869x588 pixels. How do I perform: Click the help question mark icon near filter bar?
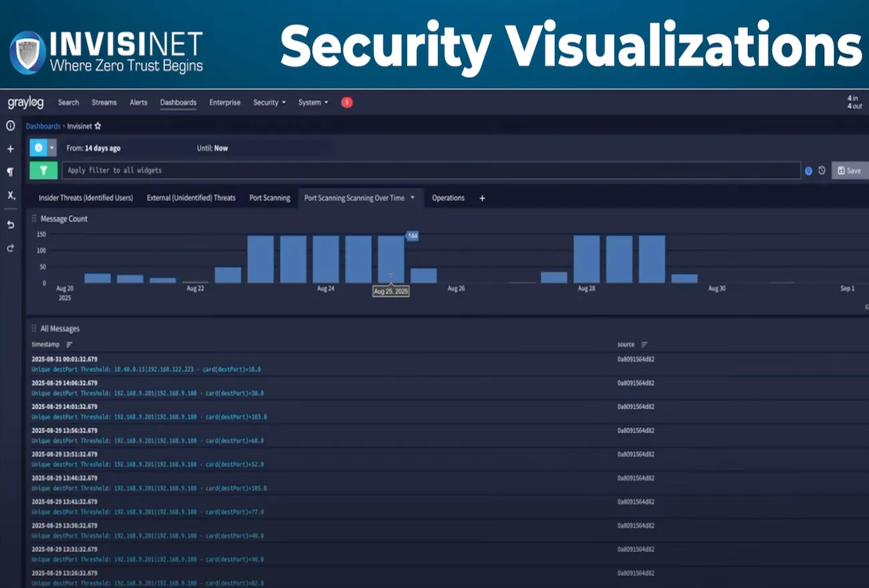coord(808,170)
